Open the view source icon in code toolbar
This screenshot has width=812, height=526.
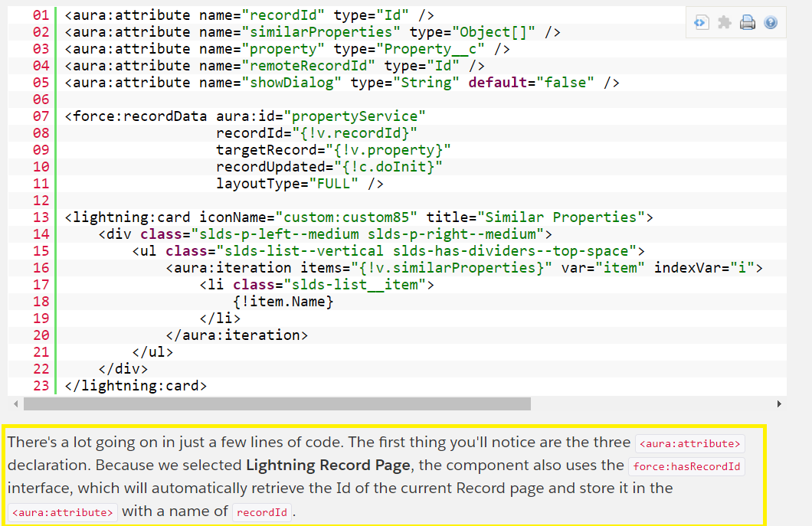[701, 23]
